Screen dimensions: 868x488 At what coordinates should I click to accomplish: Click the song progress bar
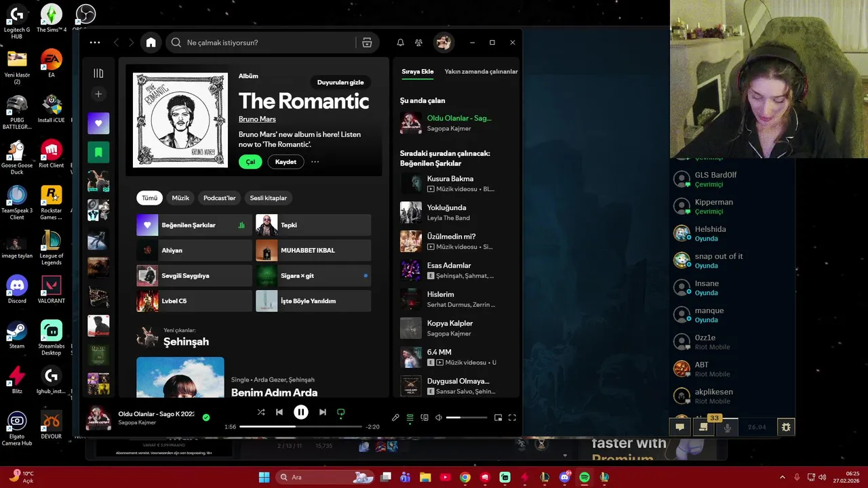pyautogui.click(x=301, y=427)
